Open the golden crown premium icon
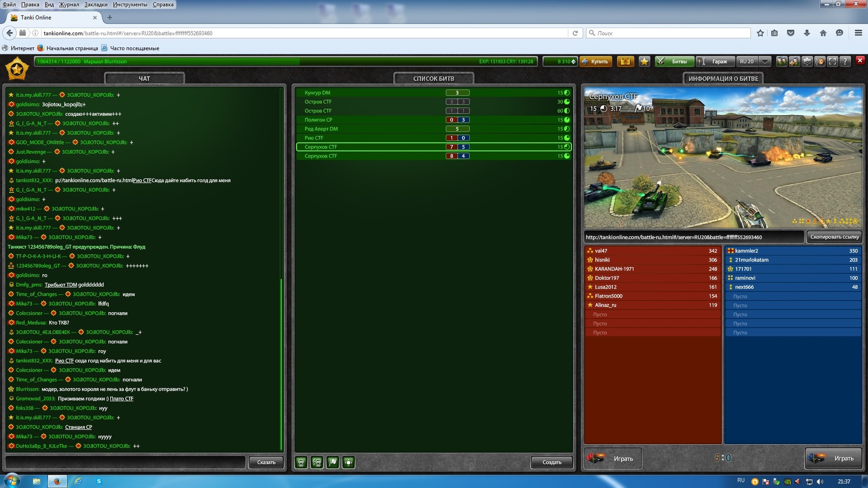868x488 pixels. pyautogui.click(x=625, y=61)
